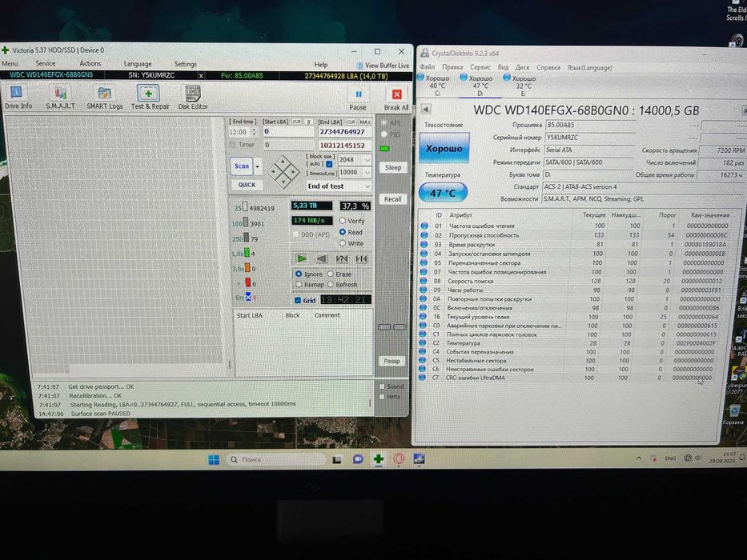Image resolution: width=747 pixels, height=560 pixels.
Task: Click the previous disk arrow in CrystalDiskInfo
Action: coord(425,109)
